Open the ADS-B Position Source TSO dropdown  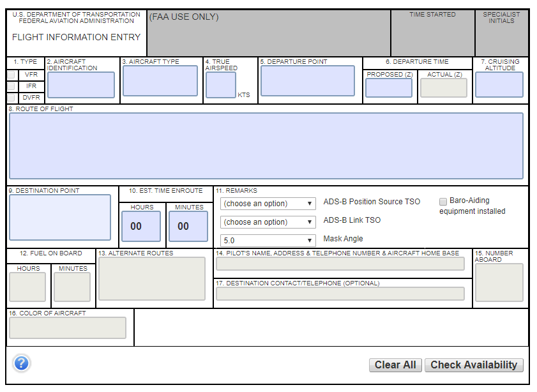(268, 203)
